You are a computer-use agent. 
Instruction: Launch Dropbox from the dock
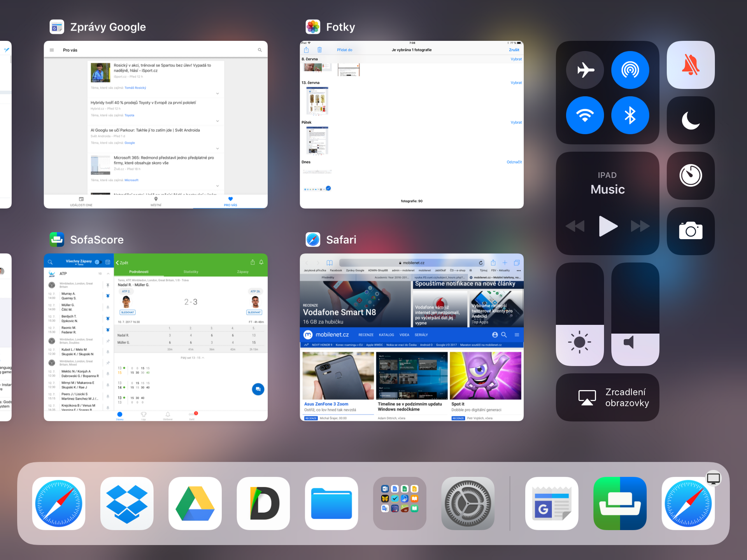[x=126, y=503]
